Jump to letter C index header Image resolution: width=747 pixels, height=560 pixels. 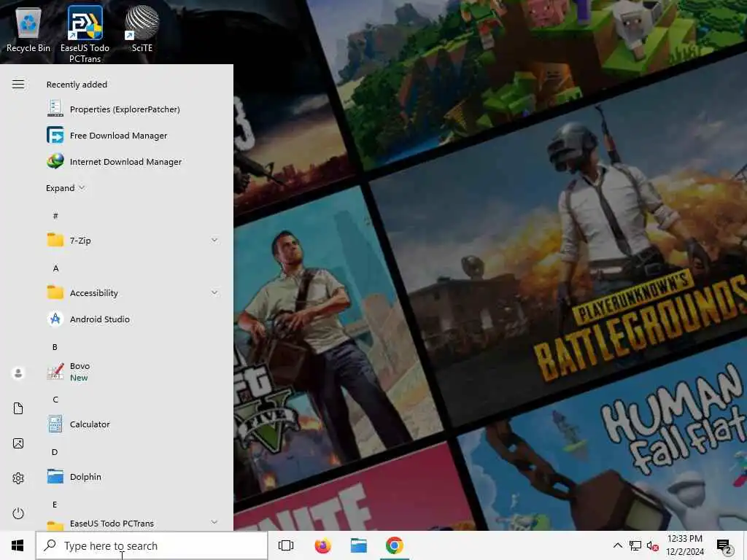55,399
